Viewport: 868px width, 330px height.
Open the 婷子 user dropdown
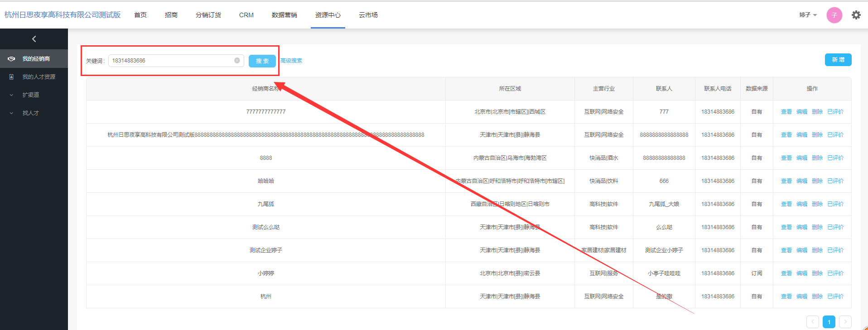(808, 15)
